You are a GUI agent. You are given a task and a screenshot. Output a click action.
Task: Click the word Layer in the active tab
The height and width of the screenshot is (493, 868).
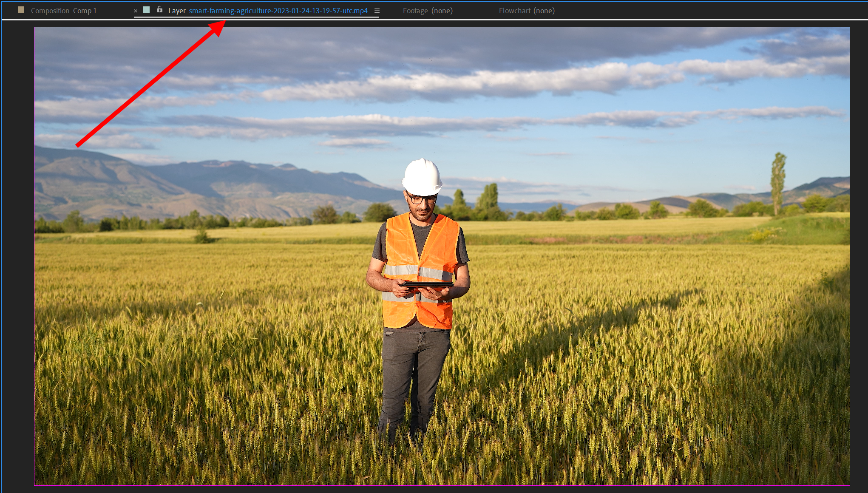[176, 11]
